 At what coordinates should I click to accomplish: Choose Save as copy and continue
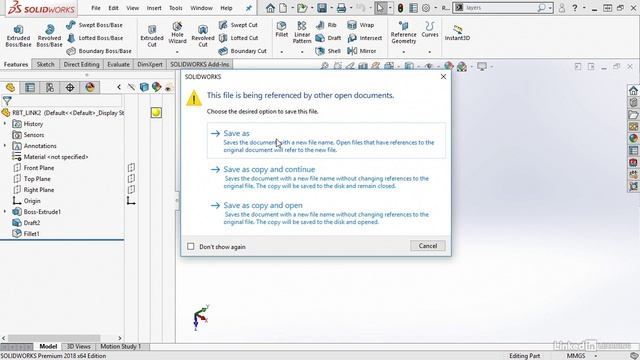click(326, 177)
